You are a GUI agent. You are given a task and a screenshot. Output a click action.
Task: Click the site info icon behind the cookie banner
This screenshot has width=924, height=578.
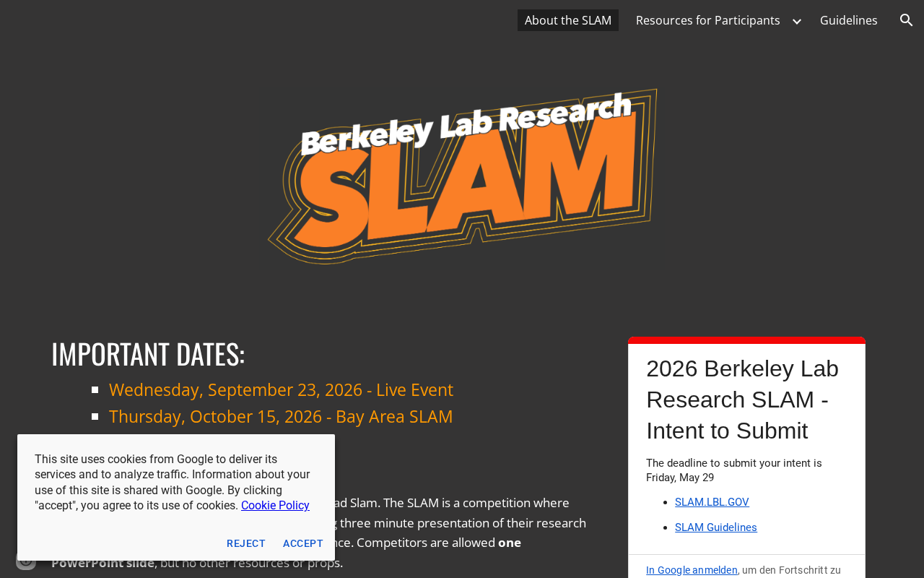(26, 561)
